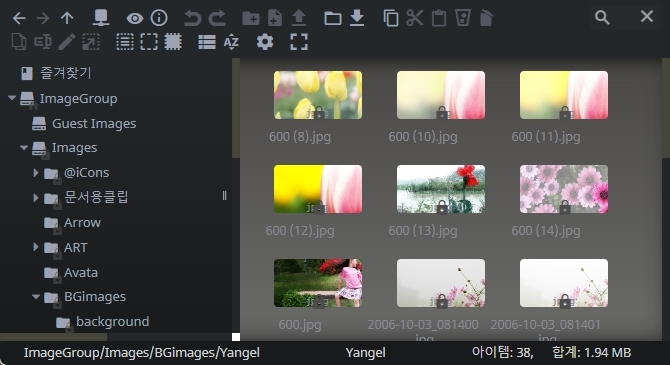
Task: Switch to list view icon
Action: 207,42
